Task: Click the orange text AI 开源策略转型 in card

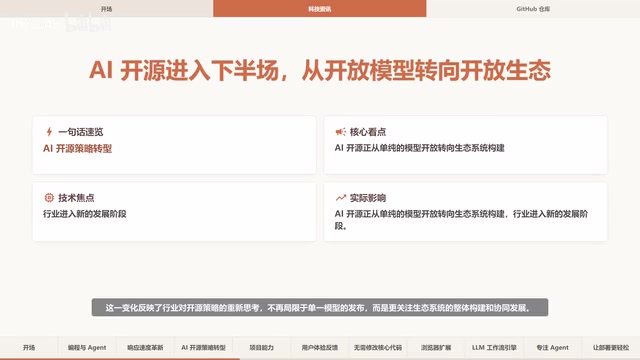Action: click(77, 149)
